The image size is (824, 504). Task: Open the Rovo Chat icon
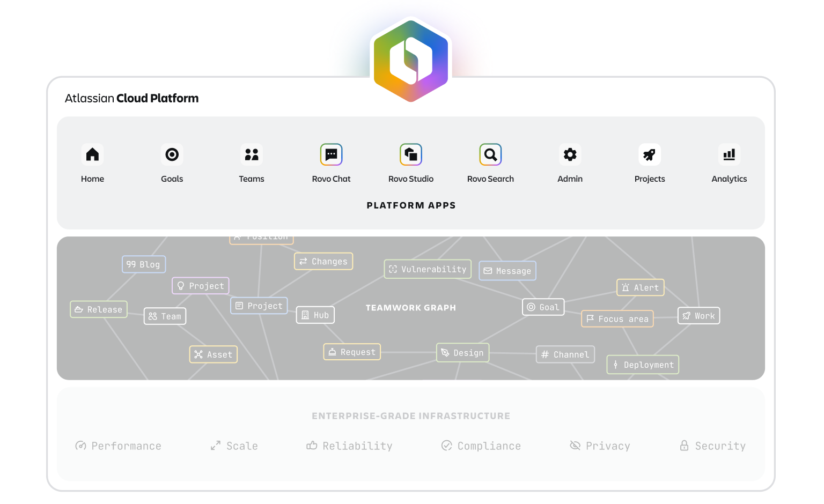pos(331,155)
